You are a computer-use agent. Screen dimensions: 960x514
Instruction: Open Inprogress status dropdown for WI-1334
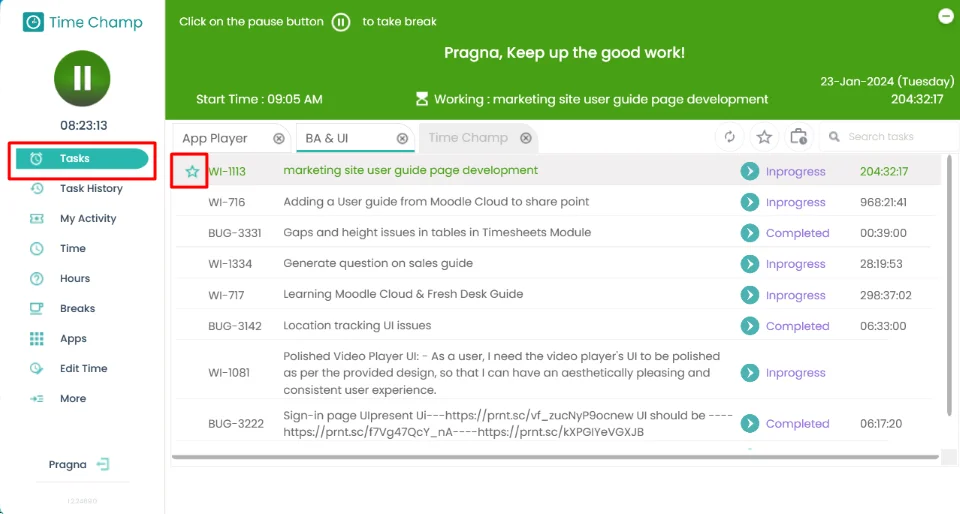click(795, 264)
